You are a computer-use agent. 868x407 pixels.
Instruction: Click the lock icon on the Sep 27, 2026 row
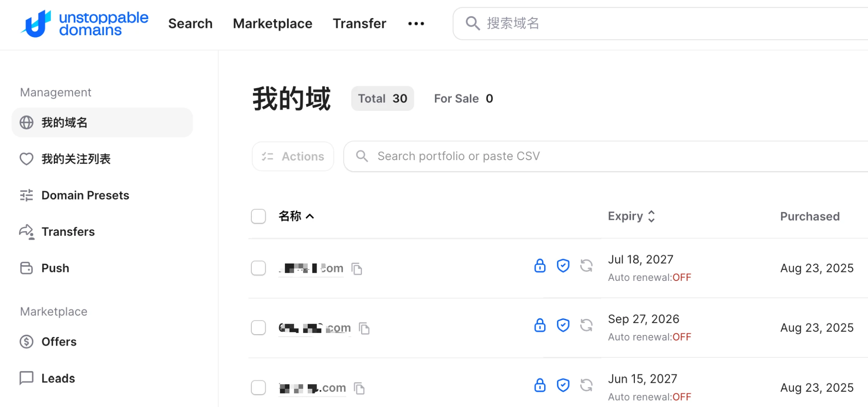540,325
